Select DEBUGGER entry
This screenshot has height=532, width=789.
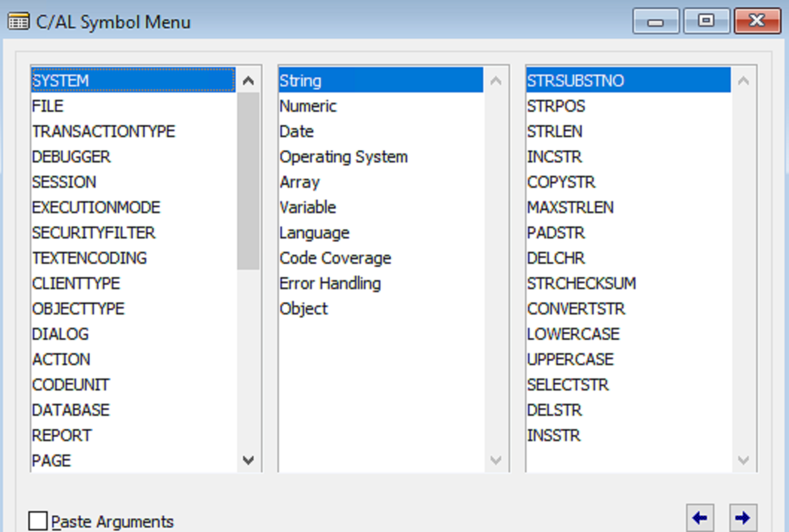[133, 156]
